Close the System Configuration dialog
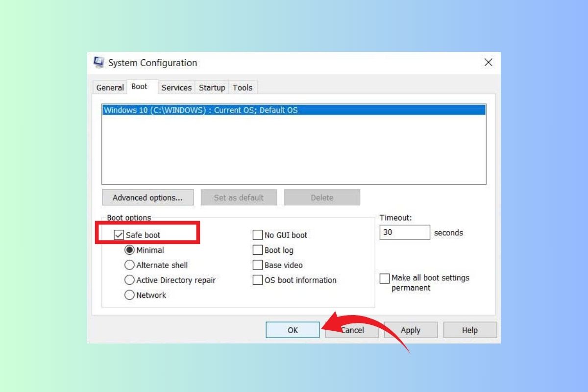Image resolution: width=588 pixels, height=392 pixels. (x=488, y=62)
